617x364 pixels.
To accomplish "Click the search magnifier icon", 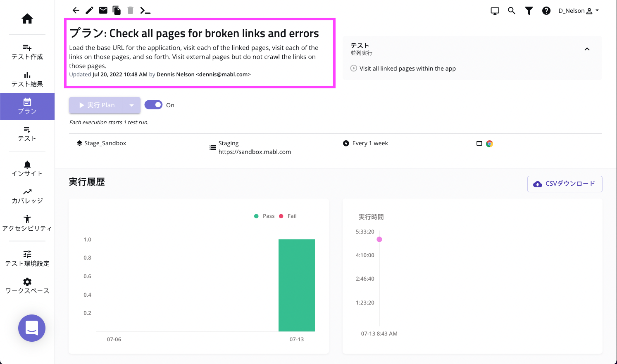I will coord(512,11).
